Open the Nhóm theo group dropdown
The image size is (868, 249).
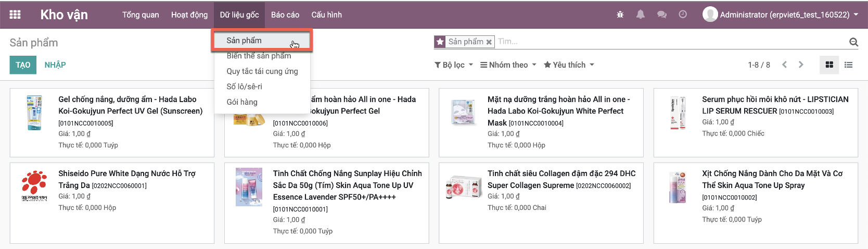tap(508, 65)
